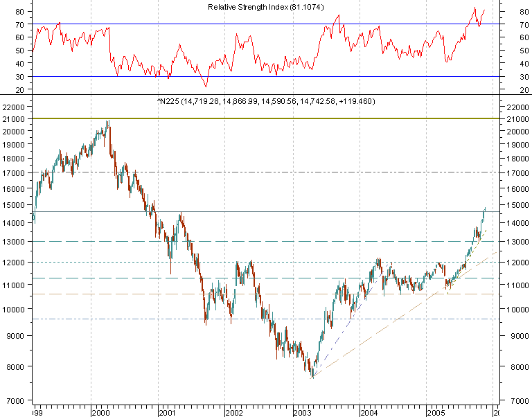Click the 22000 label on the left price axis
Screen dimensions: 532x417
[14, 107]
